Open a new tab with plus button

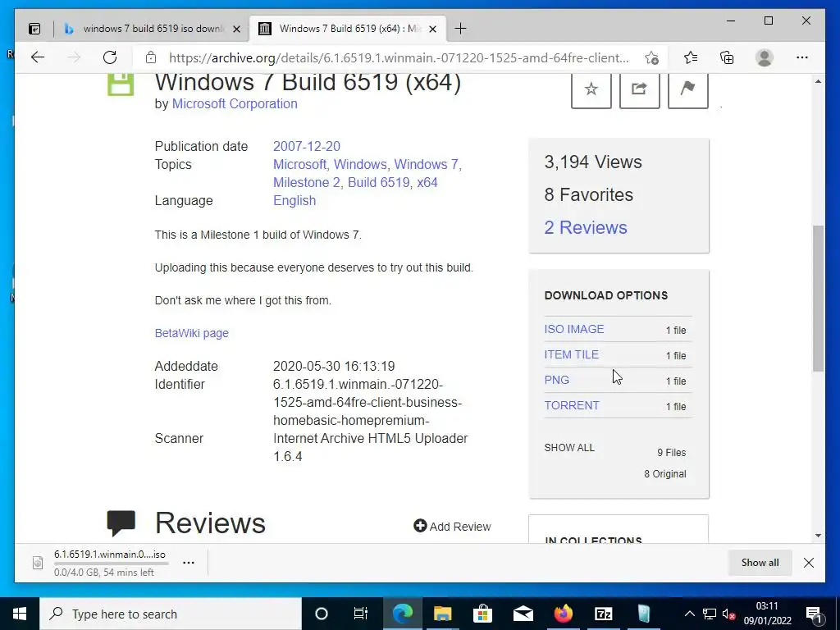[460, 29]
